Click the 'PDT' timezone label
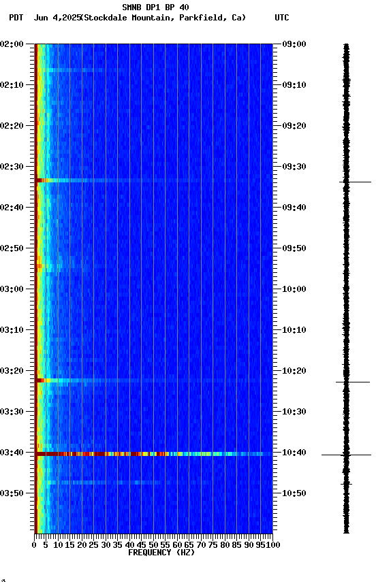 click(16, 18)
